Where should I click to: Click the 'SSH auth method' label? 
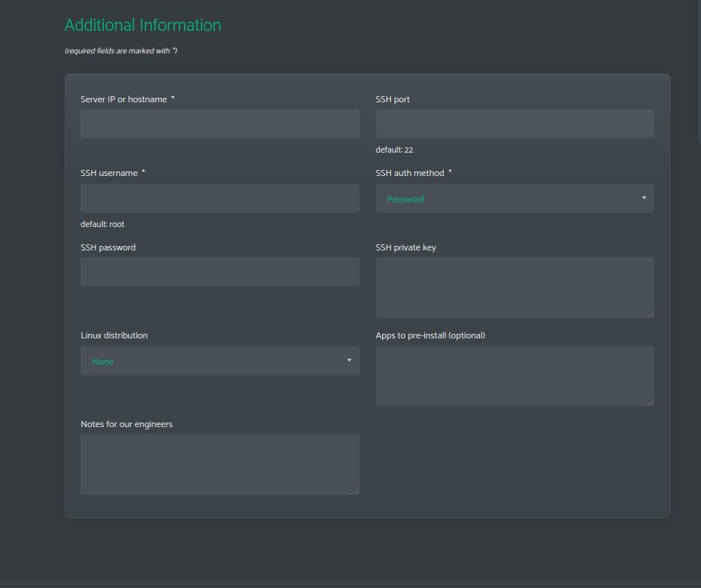pyautogui.click(x=410, y=173)
